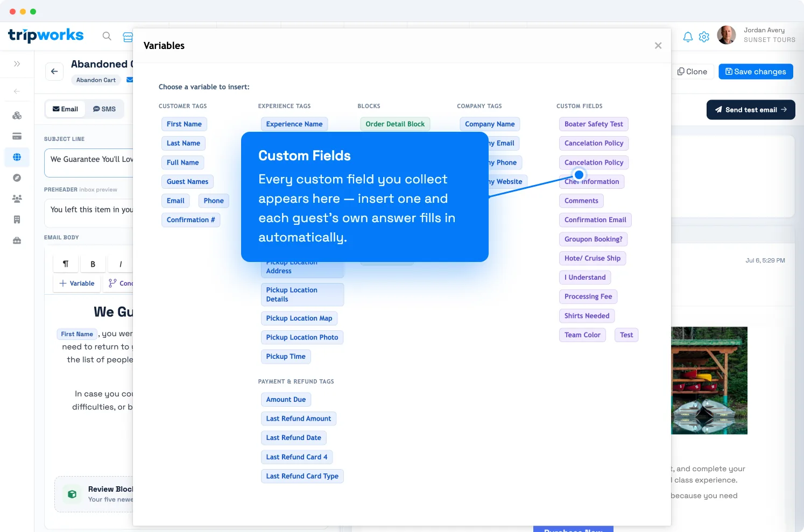Insert the First Name customer variable
This screenshot has height=532, width=804.
(x=184, y=124)
